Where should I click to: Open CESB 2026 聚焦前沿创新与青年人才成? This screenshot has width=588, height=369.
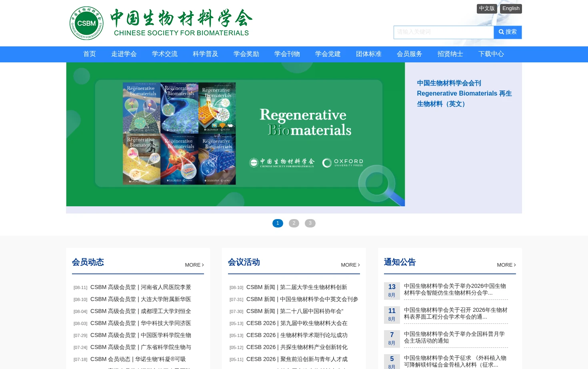pyautogui.click(x=297, y=359)
